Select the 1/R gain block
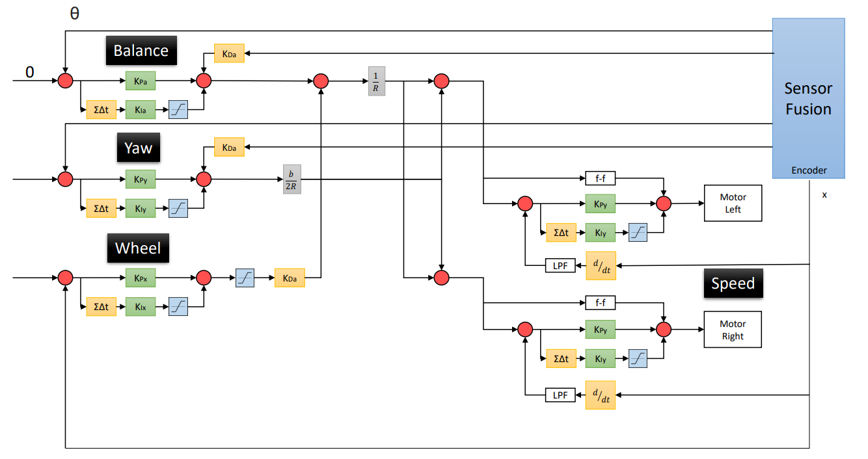Screen dimensions: 868x459 tap(376, 81)
